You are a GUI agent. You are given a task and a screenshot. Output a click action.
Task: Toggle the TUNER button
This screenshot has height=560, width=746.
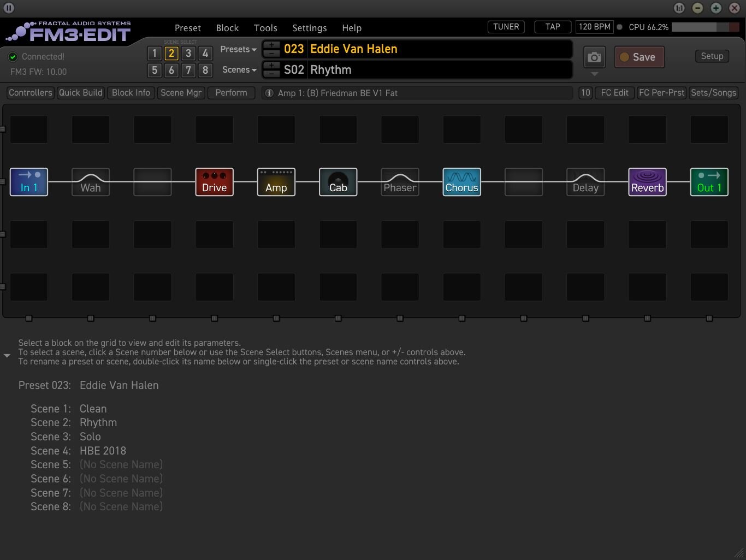[506, 27]
